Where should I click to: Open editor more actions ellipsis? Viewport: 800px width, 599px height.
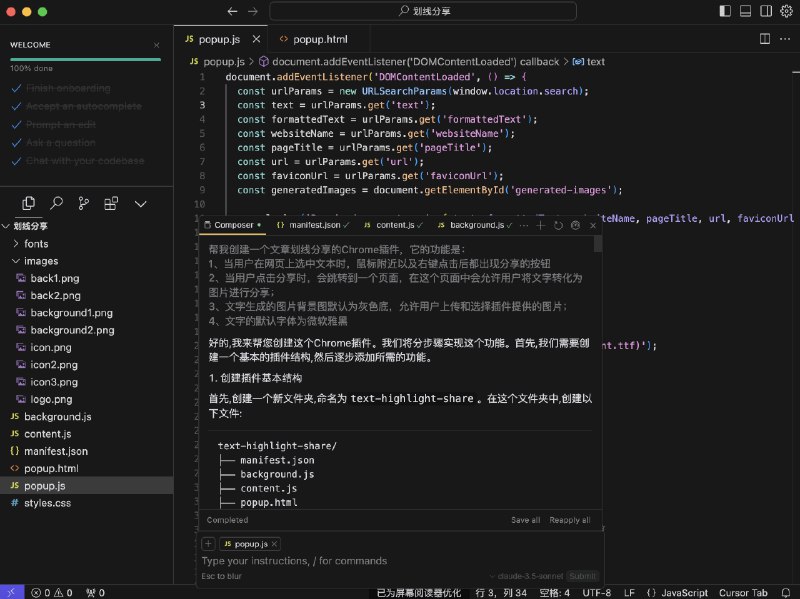(785, 39)
